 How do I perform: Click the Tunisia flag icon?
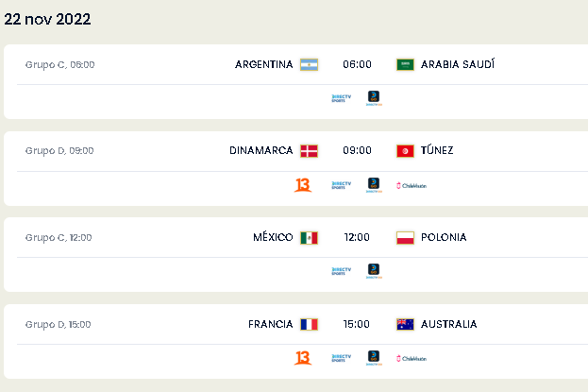coord(405,151)
